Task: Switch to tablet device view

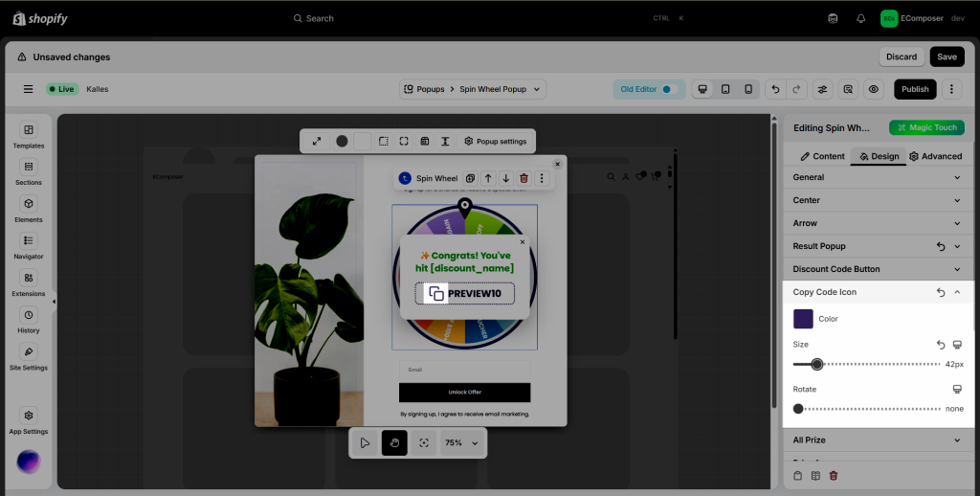Action: click(725, 89)
